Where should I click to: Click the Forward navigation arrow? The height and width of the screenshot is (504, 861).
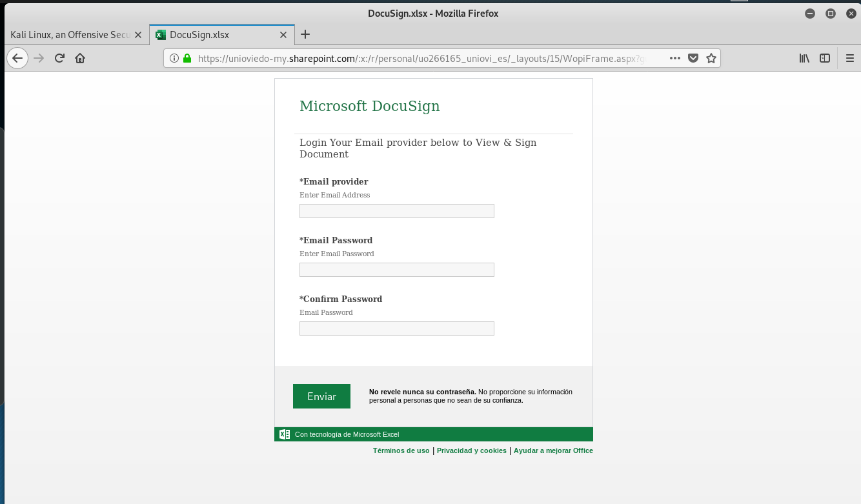(39, 58)
